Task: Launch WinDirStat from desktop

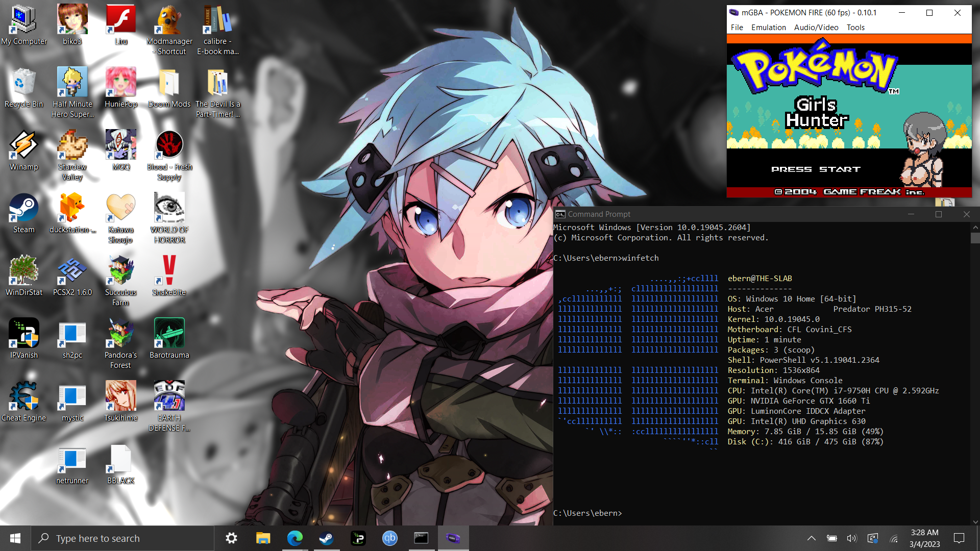Action: (x=24, y=275)
